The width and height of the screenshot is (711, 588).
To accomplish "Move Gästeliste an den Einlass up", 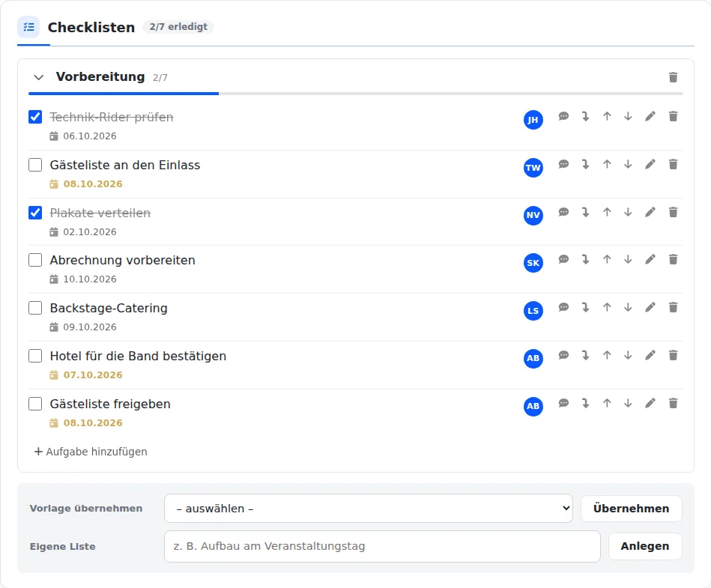I will pyautogui.click(x=607, y=164).
